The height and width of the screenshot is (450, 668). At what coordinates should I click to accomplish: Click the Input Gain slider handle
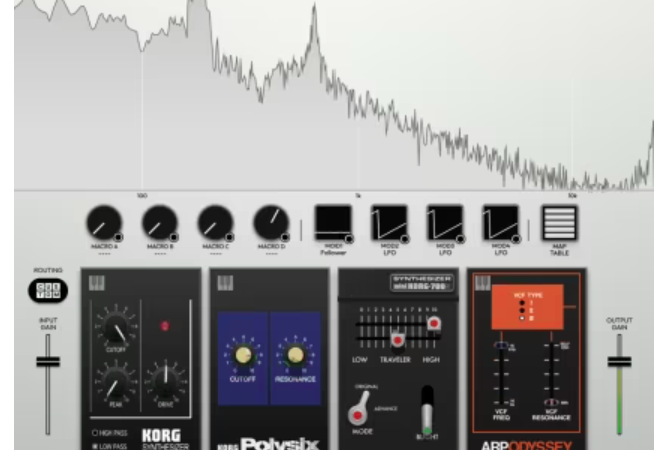(48, 362)
